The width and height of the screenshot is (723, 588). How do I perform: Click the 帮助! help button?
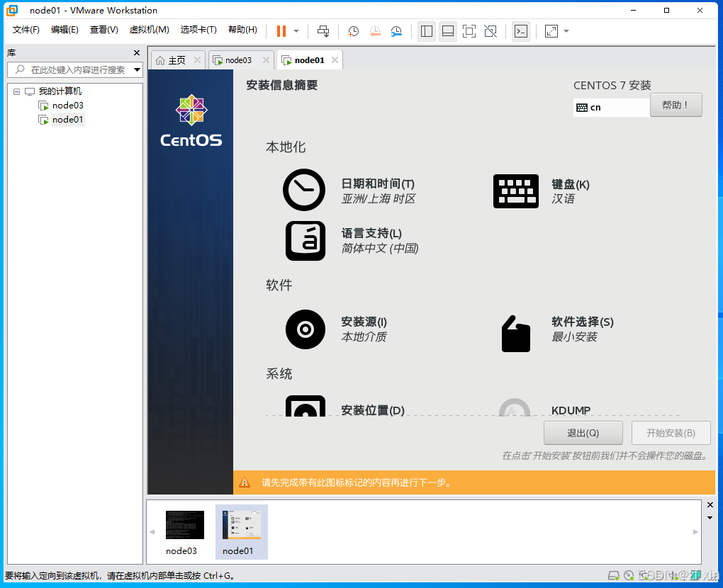click(676, 105)
